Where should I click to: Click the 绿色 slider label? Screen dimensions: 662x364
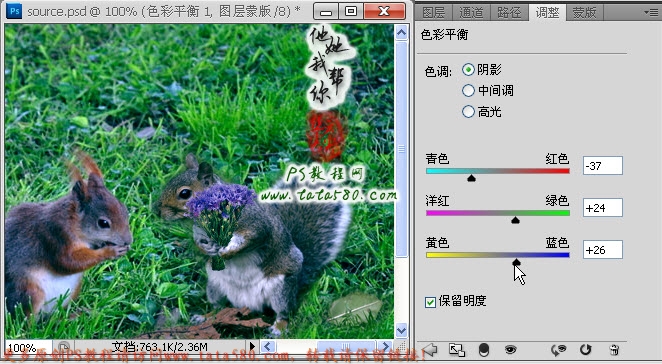557,201
